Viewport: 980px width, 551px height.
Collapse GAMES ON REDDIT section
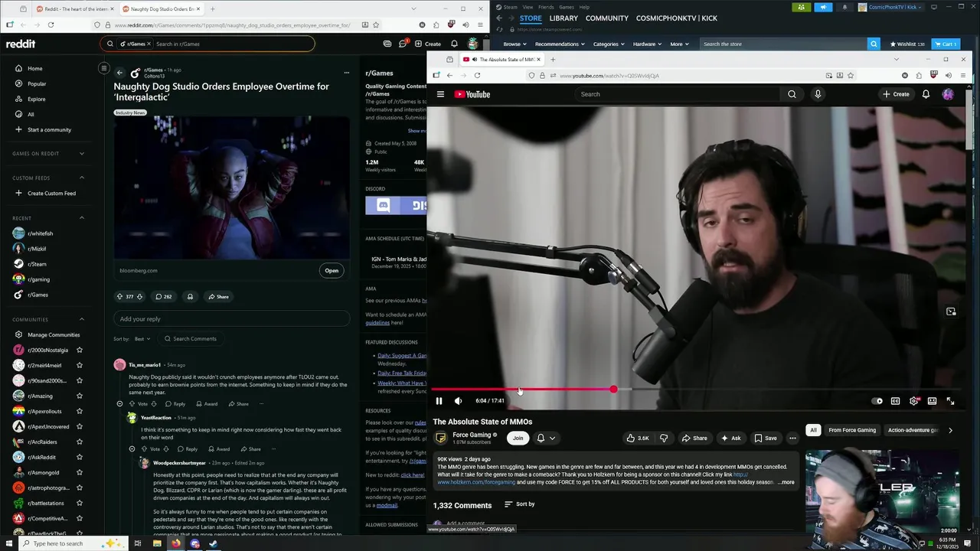[x=82, y=154]
